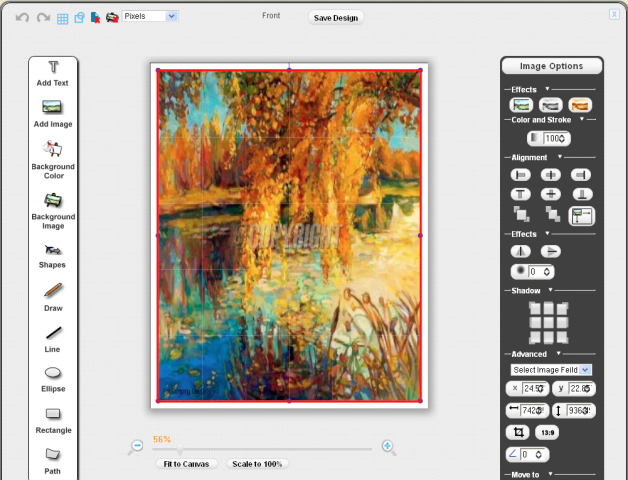Select the center shadow tile
628x480 pixels.
click(549, 323)
